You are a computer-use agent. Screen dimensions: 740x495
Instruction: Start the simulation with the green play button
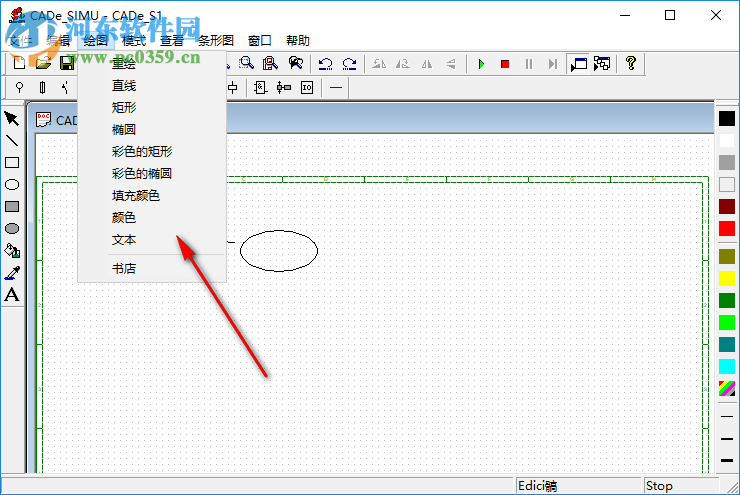click(481, 64)
